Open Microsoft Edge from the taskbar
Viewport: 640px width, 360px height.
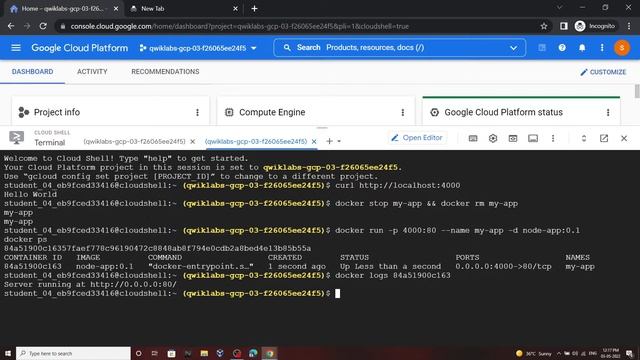tap(253, 353)
